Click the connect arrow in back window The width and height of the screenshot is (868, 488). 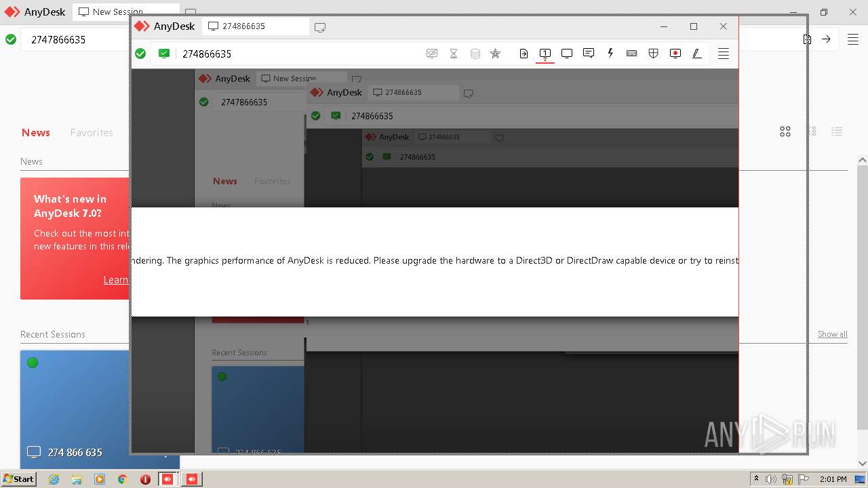(x=826, y=39)
